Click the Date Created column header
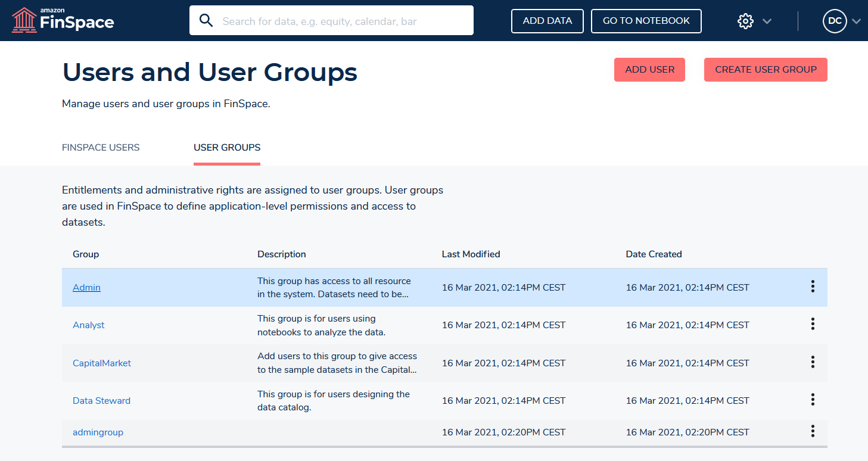 (654, 254)
